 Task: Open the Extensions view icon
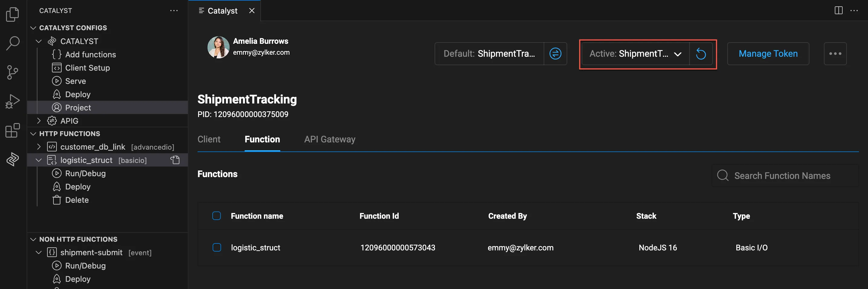13,130
